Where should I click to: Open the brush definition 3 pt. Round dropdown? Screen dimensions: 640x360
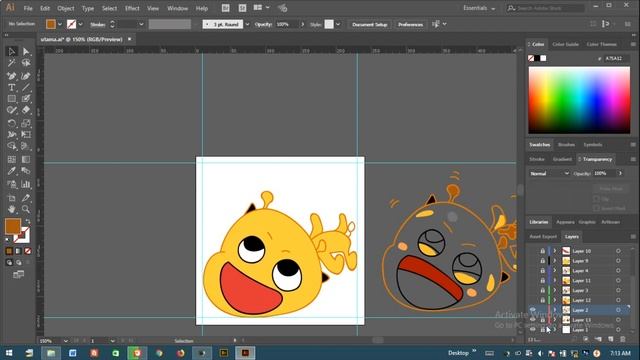point(247,24)
